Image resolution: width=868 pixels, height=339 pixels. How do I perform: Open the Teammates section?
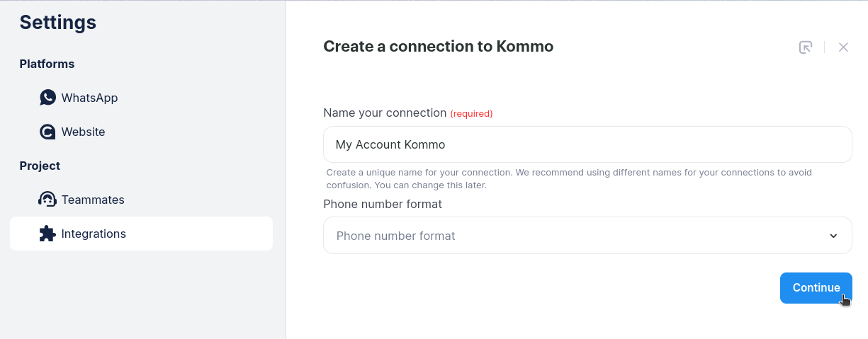point(93,200)
